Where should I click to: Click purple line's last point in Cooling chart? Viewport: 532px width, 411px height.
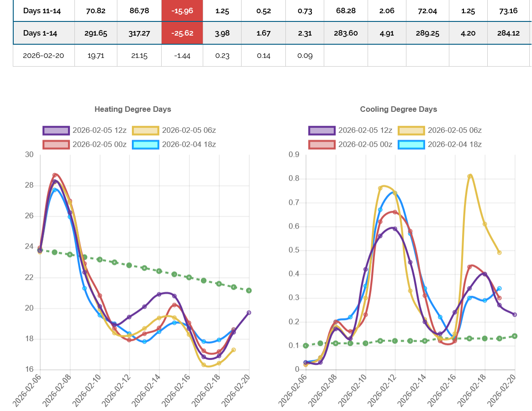[515, 315]
